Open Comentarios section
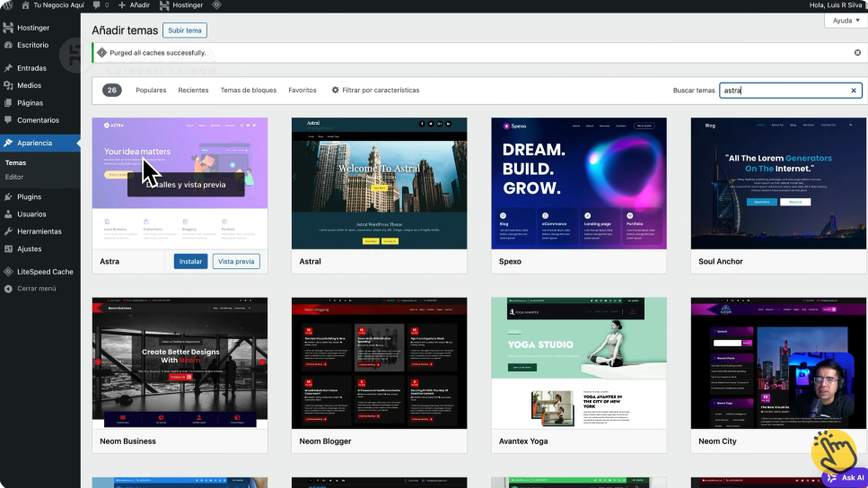The image size is (868, 488). (38, 120)
